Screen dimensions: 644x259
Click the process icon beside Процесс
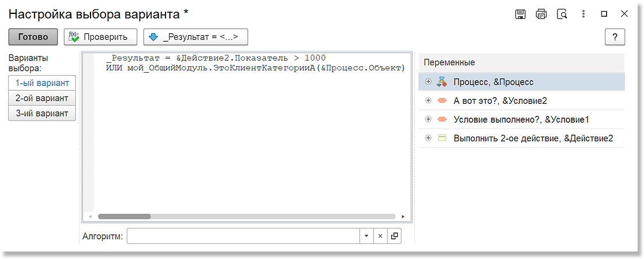pos(442,82)
